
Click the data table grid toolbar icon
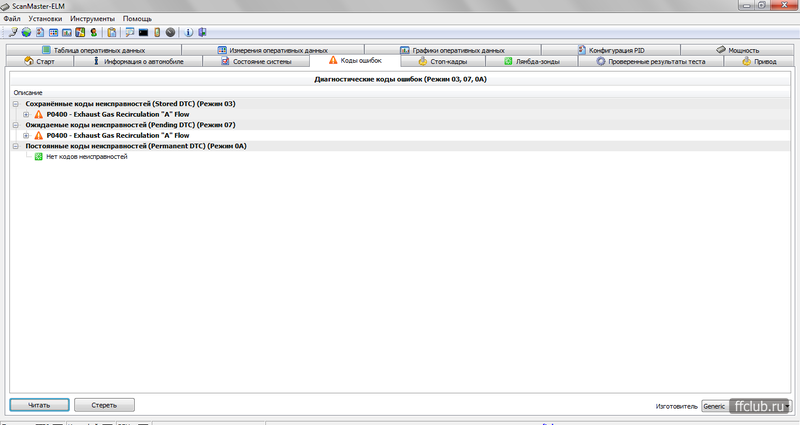click(53, 32)
